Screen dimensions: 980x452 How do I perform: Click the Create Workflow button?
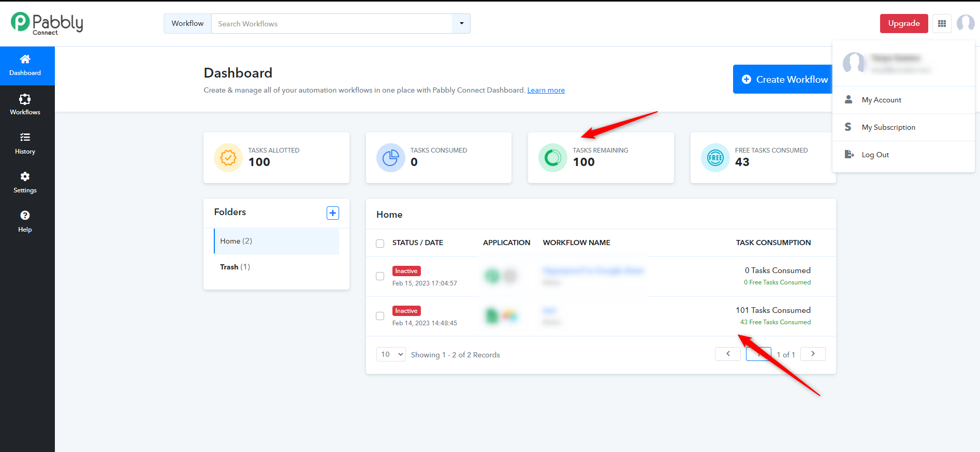point(783,79)
